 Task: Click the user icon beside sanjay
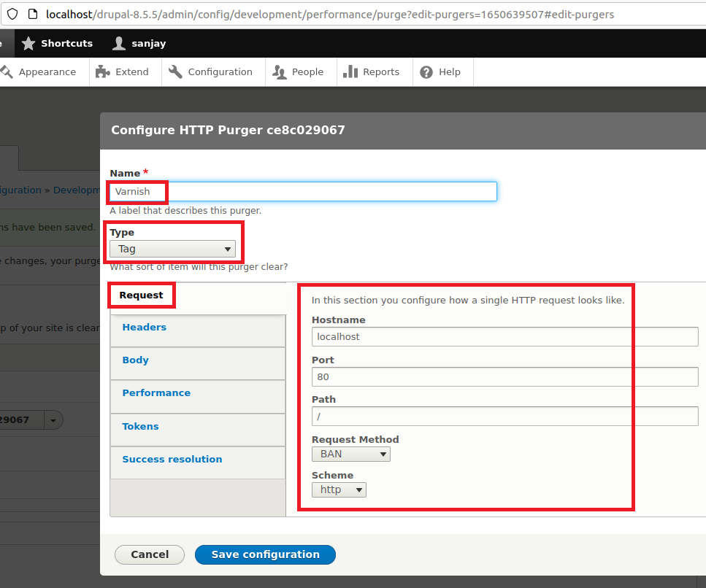pyautogui.click(x=119, y=44)
